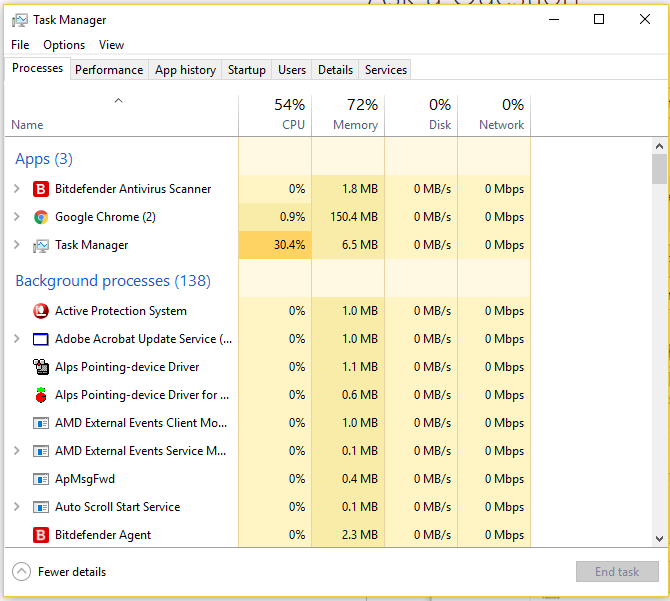Select the Google Chrome (2) row name
The width and height of the screenshot is (670, 601).
tap(105, 217)
